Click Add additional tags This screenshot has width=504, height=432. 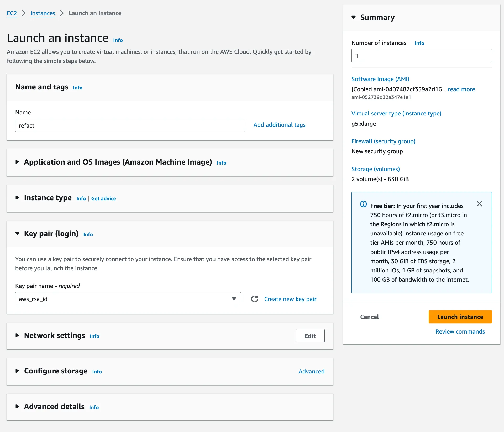279,125
